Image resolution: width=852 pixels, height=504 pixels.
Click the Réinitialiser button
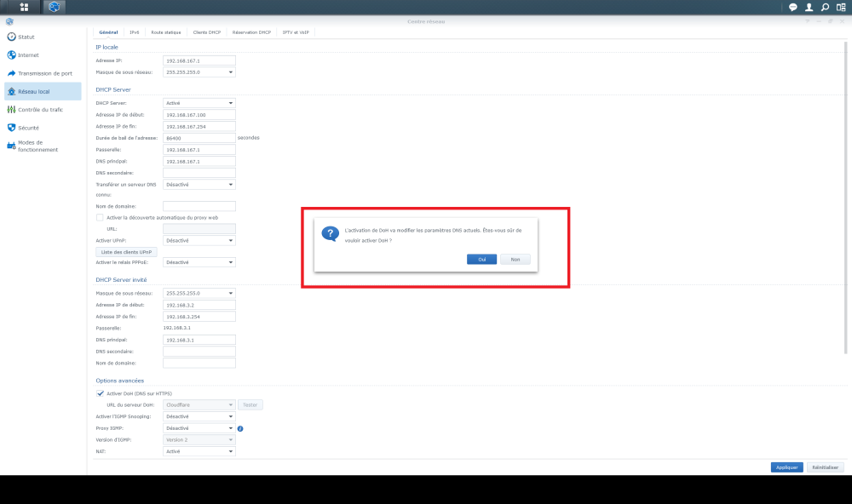pos(826,467)
